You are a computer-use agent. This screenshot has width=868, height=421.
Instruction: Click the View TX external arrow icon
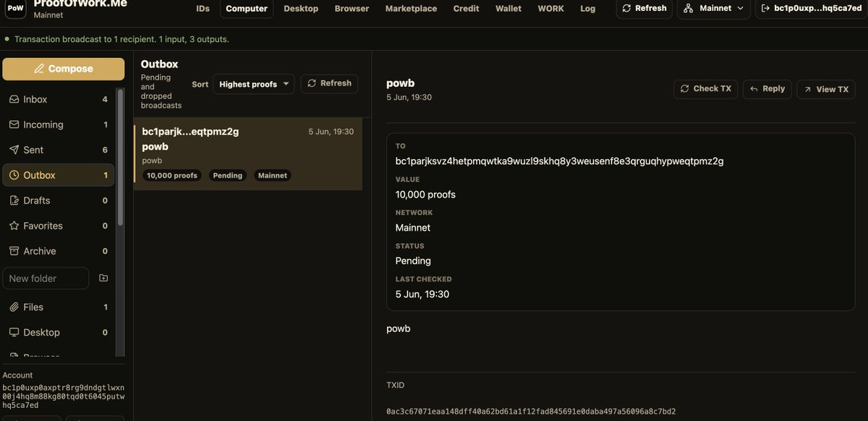pyautogui.click(x=808, y=90)
